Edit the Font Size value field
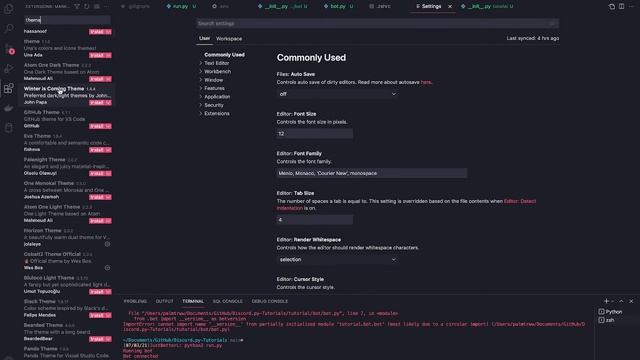Viewport: 640px width, 360px height. tap(315, 133)
